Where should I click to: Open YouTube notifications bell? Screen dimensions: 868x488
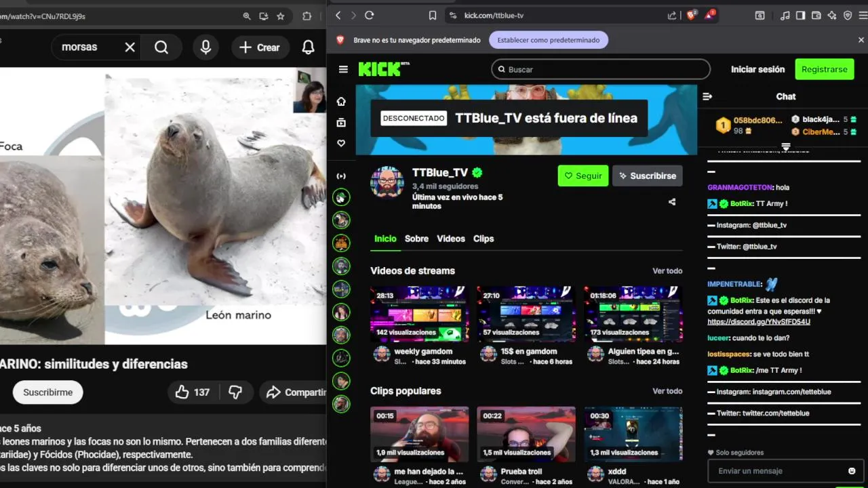[308, 47]
